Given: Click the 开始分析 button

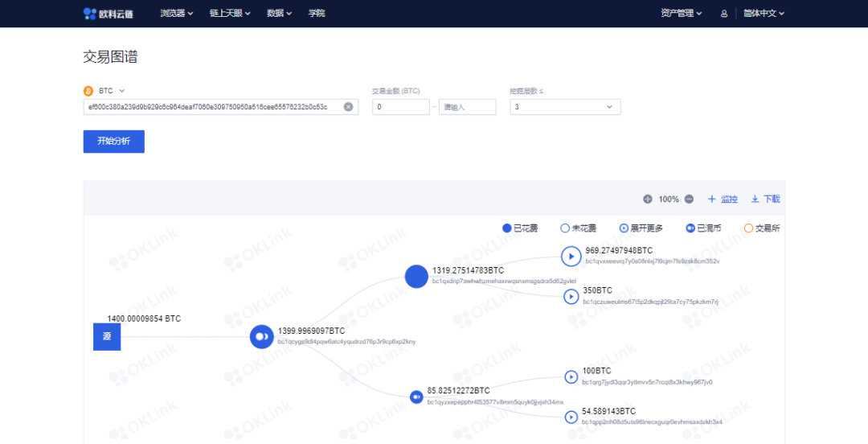Looking at the screenshot, I should (x=114, y=142).
